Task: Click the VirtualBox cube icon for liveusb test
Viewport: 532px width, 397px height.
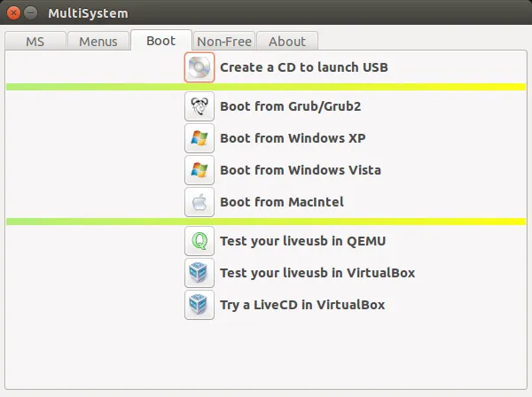Action: coord(199,273)
